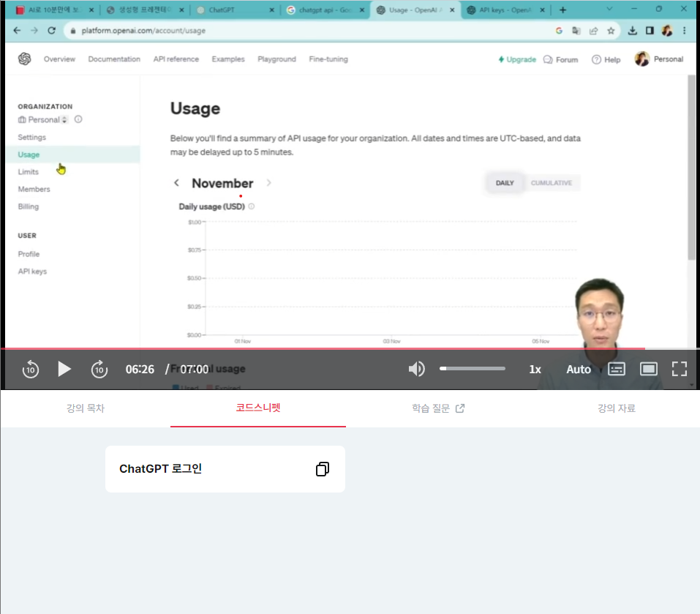This screenshot has width=700, height=614.
Task: Select the DAILY view toggle
Action: [505, 183]
